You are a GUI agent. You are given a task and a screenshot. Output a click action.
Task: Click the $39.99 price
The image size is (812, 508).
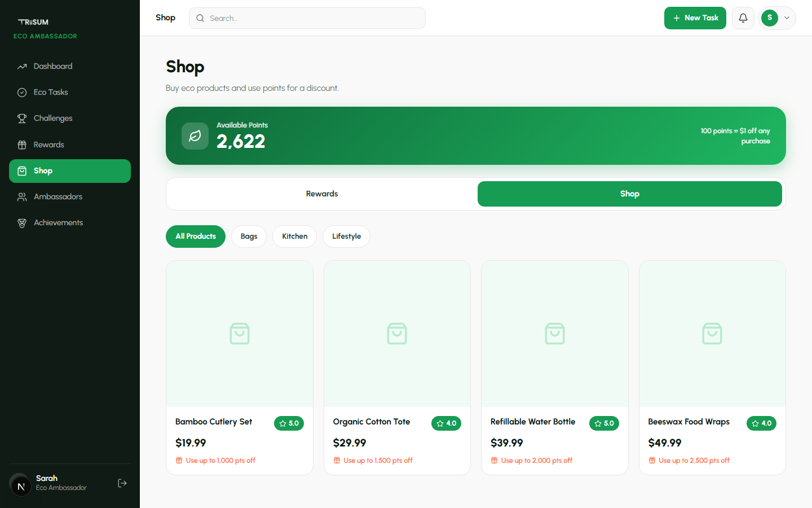(507, 443)
